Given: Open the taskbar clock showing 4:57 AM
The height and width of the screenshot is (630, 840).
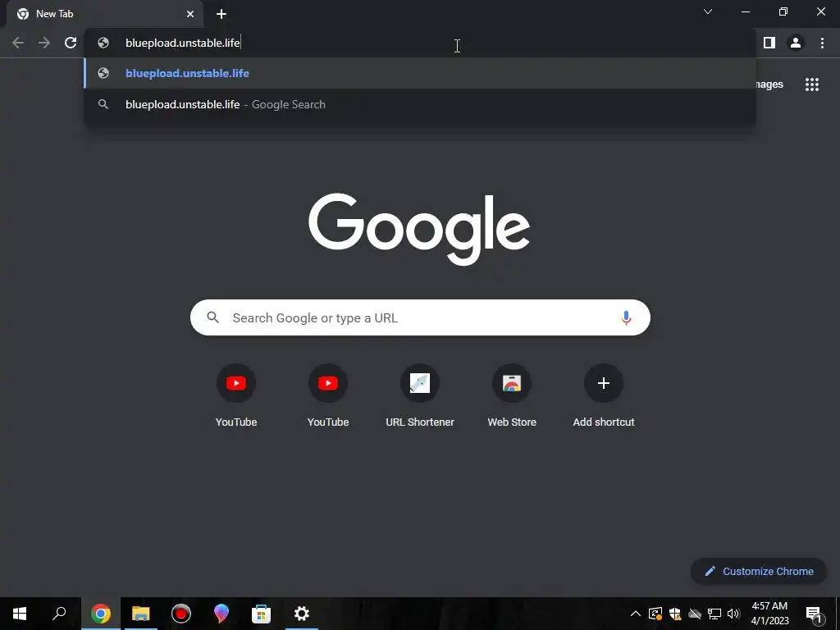Looking at the screenshot, I should (769, 614).
